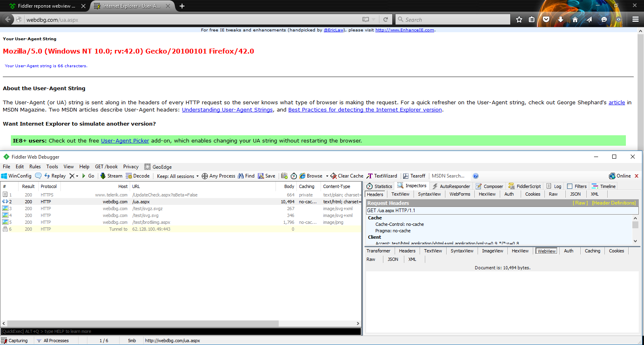This screenshot has width=644, height=345.
Task: Click the Any Process target picker
Action: 218,176
